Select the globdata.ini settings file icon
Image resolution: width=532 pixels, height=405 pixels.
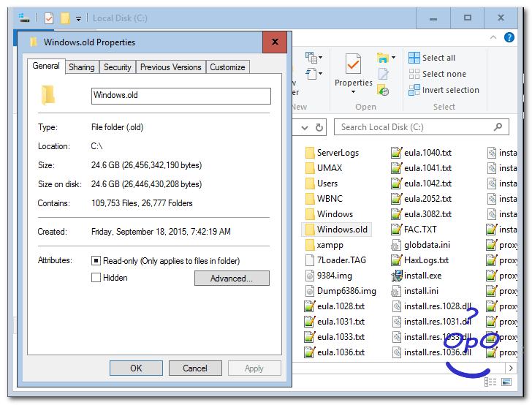pos(396,245)
